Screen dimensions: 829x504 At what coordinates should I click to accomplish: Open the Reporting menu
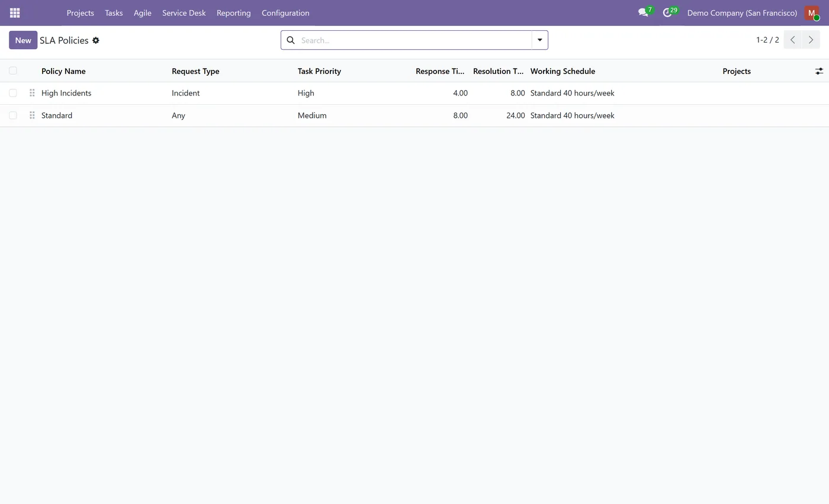click(x=234, y=12)
